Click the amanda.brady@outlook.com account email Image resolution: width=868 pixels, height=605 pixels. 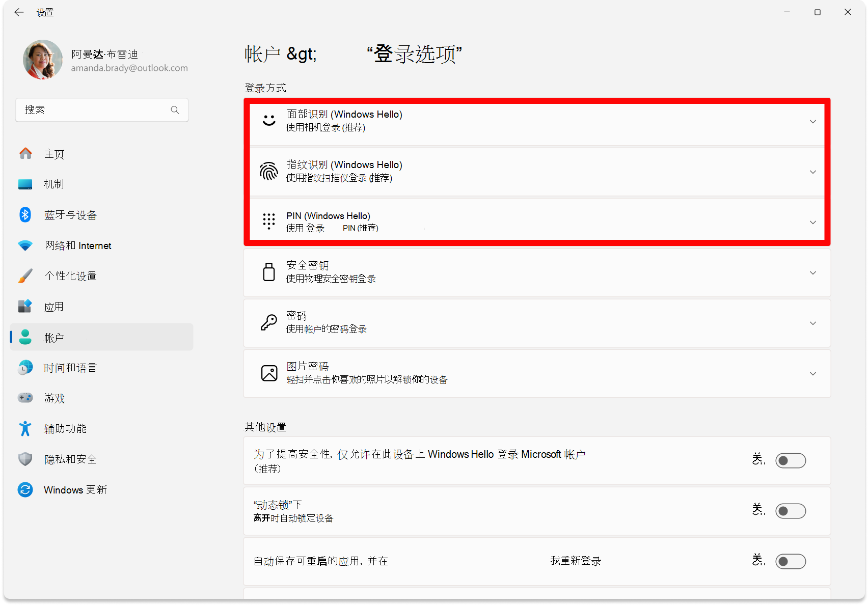(129, 68)
